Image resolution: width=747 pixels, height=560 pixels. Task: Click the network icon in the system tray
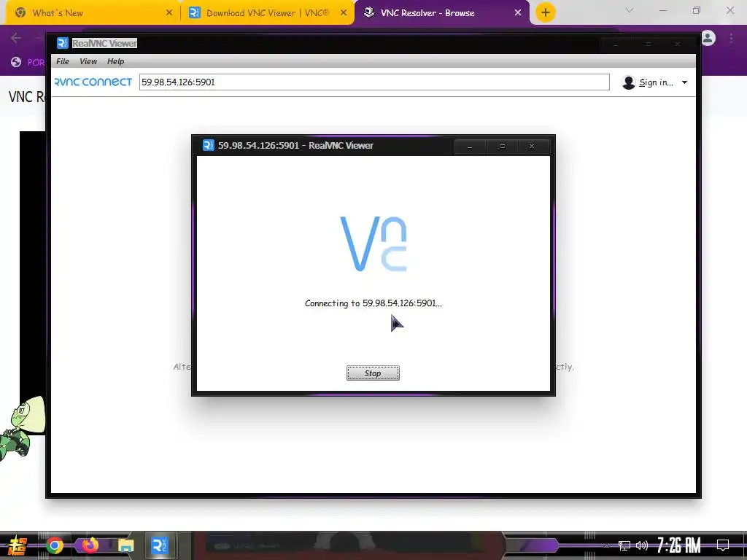624,545
